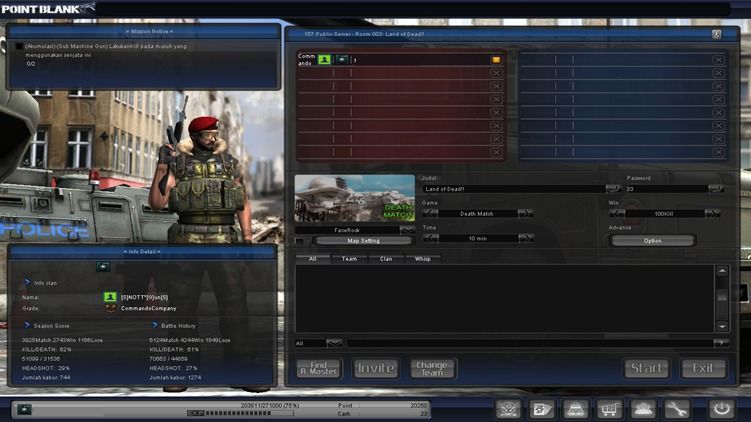Switch to the All chat tab
The image size is (751, 422).
click(313, 259)
